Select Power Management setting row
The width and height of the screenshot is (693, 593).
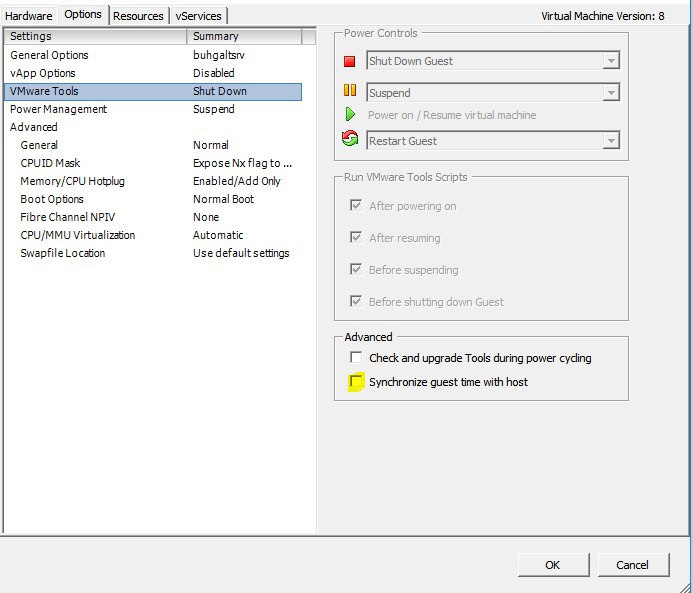click(153, 109)
